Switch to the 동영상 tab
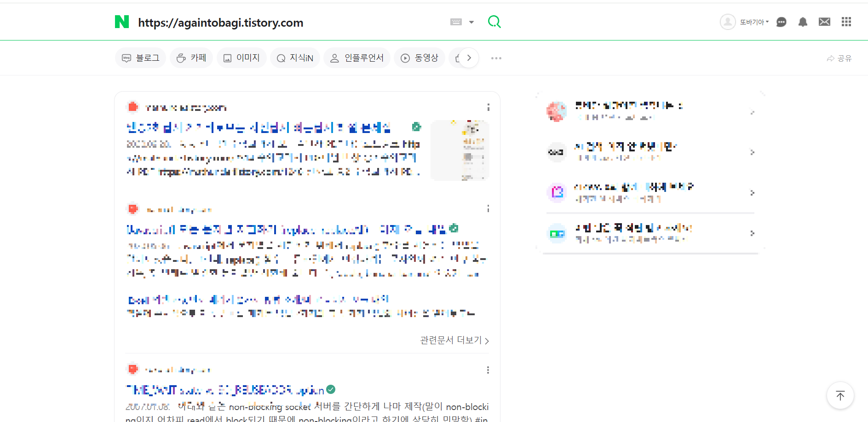Screen dimensions: 868x422 click(420, 58)
